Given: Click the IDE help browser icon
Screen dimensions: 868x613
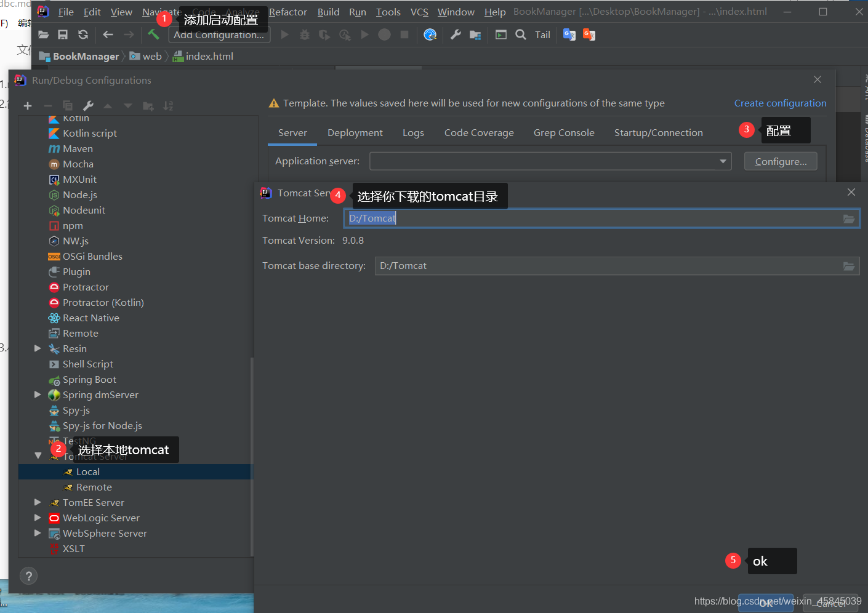Looking at the screenshot, I should tap(430, 35).
